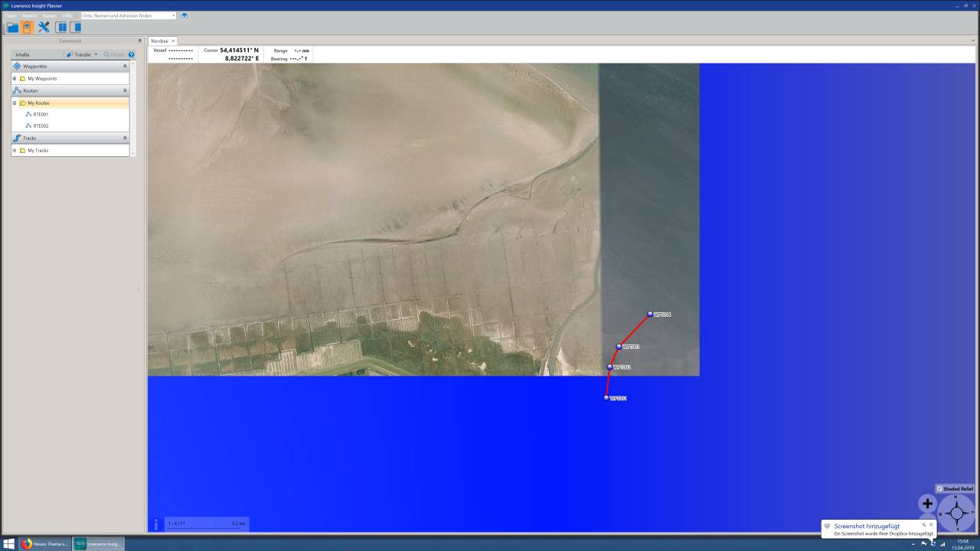Collapse the Routen section header

click(x=125, y=90)
